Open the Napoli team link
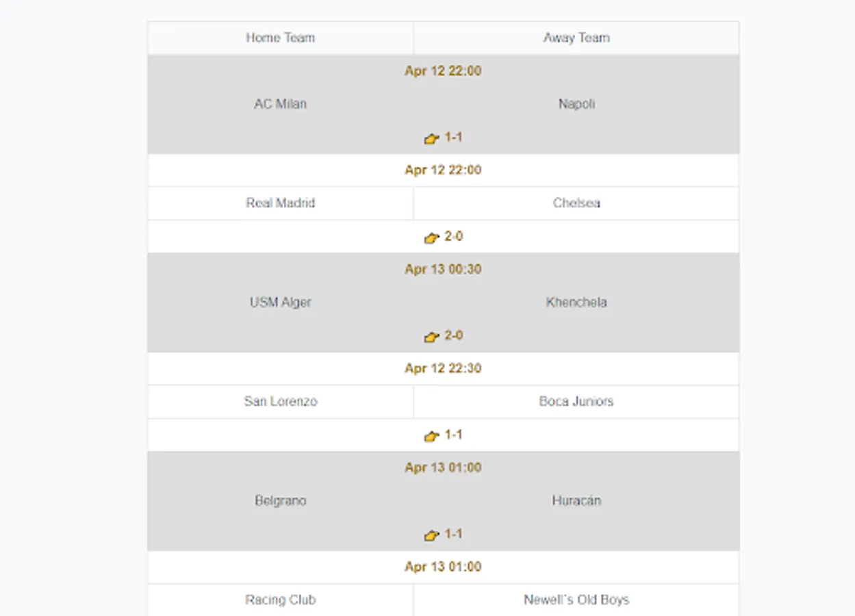The height and width of the screenshot is (616, 855). click(576, 104)
